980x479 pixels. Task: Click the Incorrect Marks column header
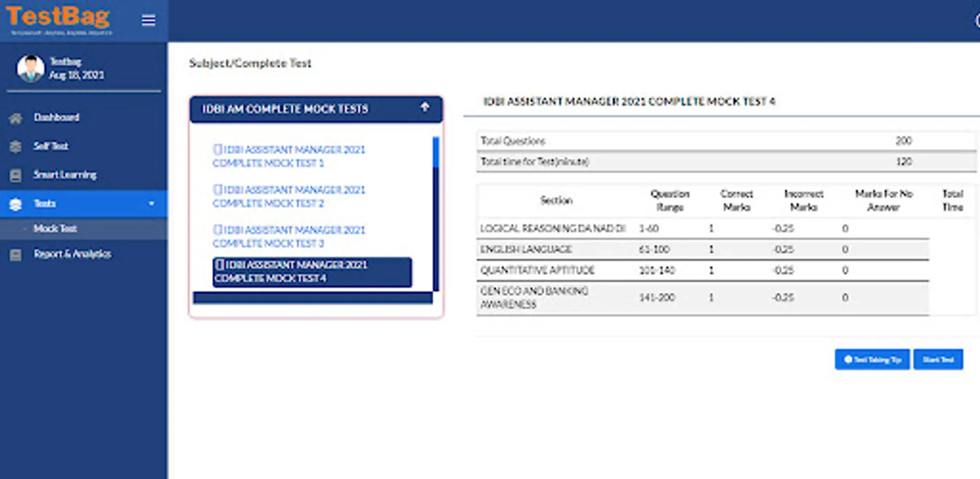coord(803,200)
